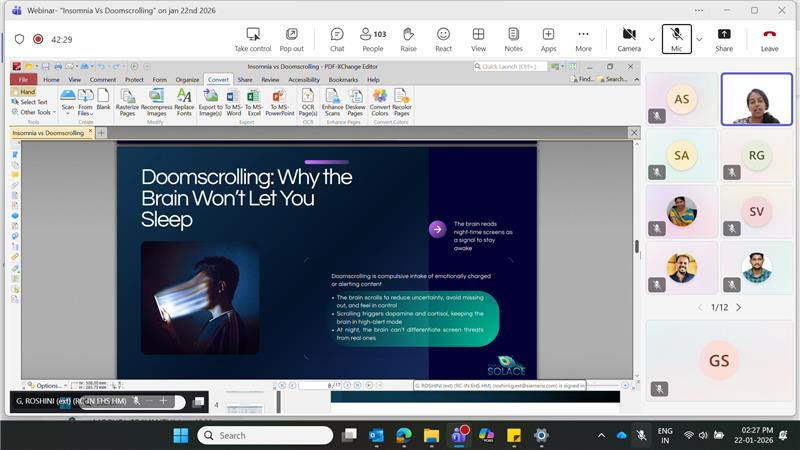Leave the meeting

769,39
